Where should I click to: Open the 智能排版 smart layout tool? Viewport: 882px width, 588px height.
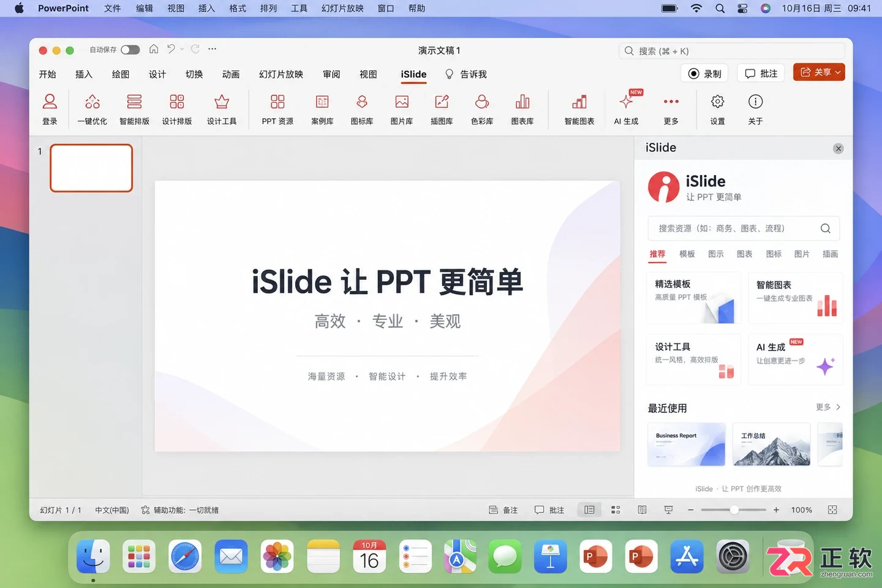coord(134,108)
